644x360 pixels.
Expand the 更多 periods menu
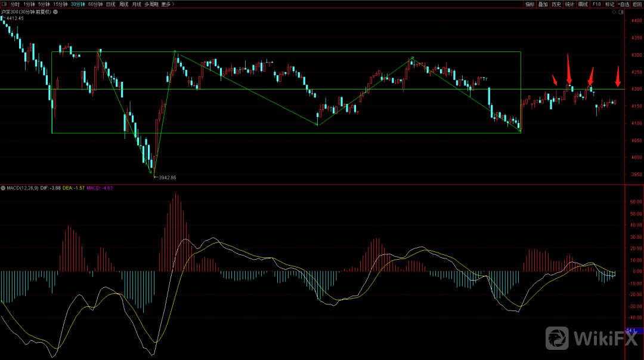(x=168, y=4)
